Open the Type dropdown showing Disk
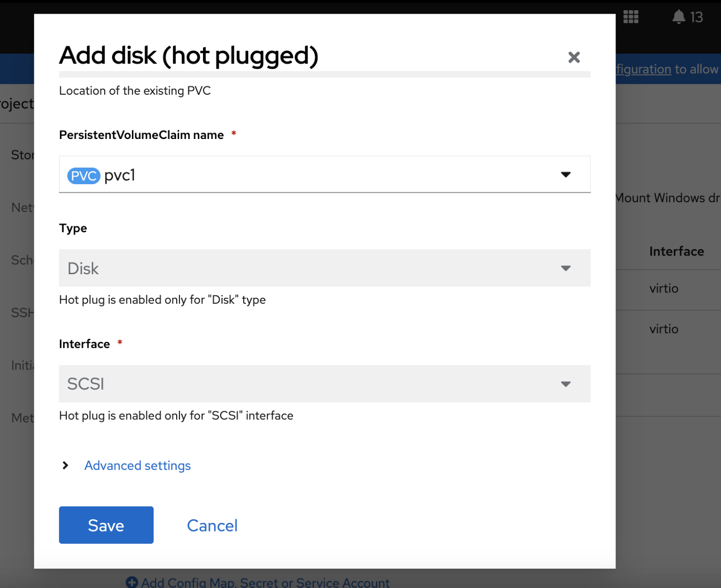This screenshot has height=588, width=721. [x=324, y=268]
